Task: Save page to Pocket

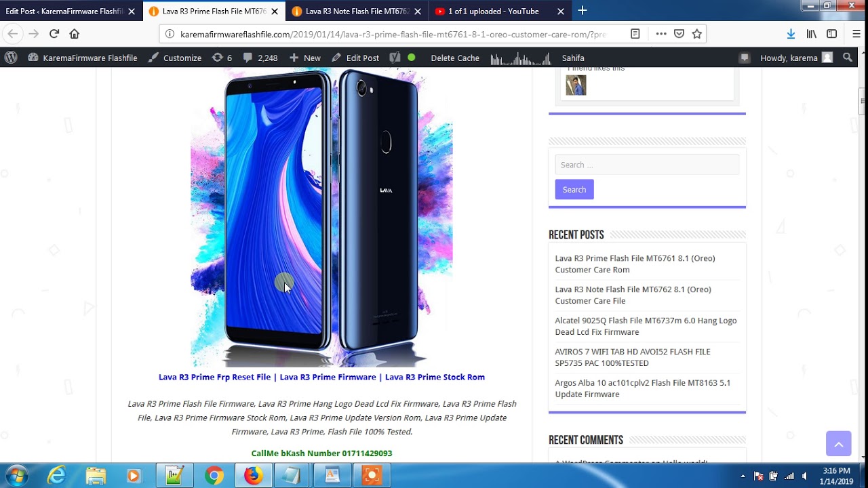Action: [679, 34]
